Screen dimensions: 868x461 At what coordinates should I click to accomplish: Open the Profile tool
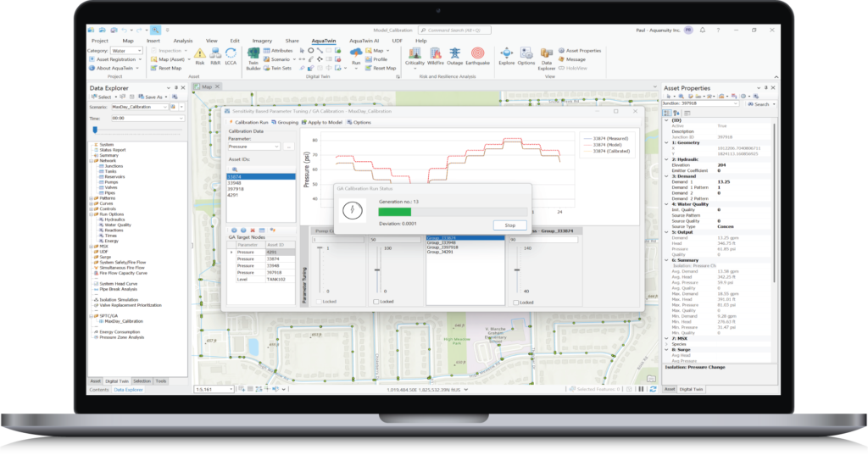376,59
